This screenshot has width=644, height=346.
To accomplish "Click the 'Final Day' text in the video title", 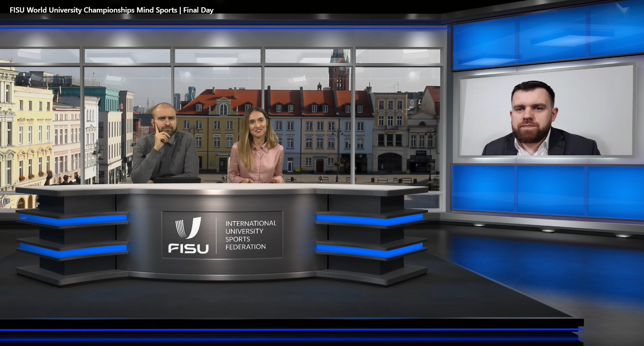I will [198, 10].
